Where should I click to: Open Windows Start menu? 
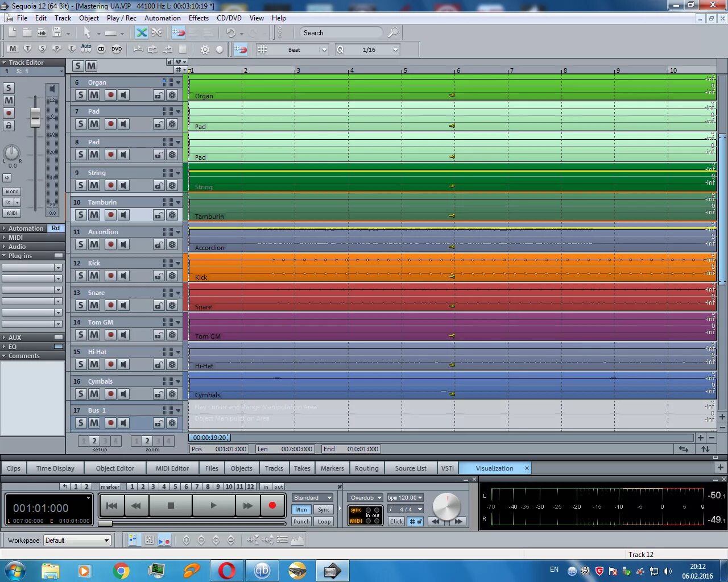pyautogui.click(x=14, y=571)
